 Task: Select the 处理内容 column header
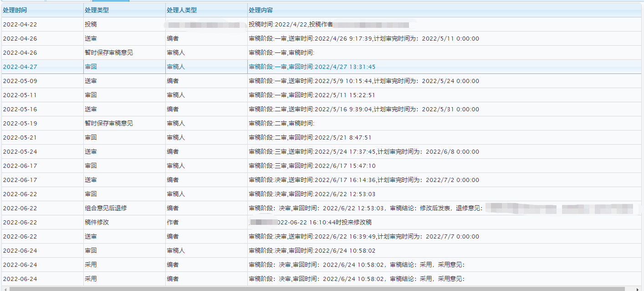[x=444, y=10]
